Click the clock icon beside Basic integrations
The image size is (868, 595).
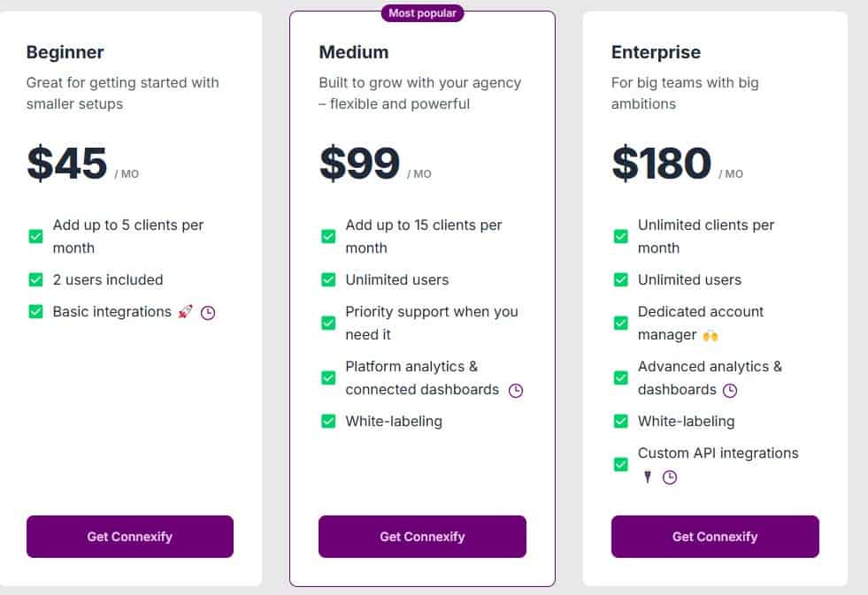tap(207, 312)
